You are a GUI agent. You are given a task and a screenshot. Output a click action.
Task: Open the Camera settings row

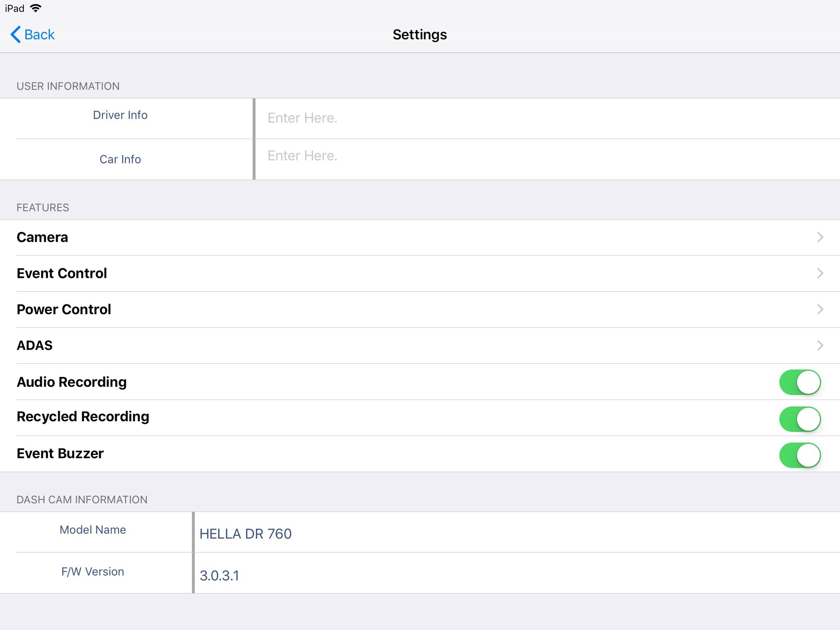pyautogui.click(x=420, y=237)
